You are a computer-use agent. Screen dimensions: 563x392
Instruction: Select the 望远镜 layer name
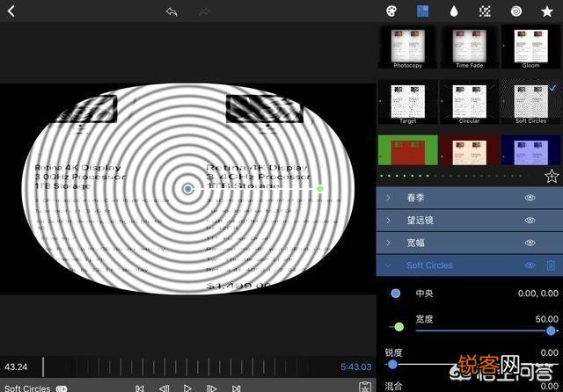(x=420, y=221)
